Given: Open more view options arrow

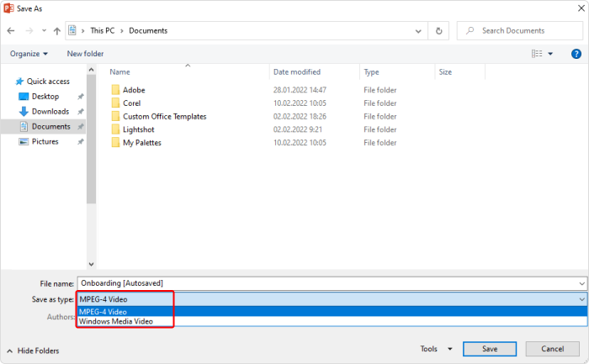Looking at the screenshot, I should pos(550,54).
